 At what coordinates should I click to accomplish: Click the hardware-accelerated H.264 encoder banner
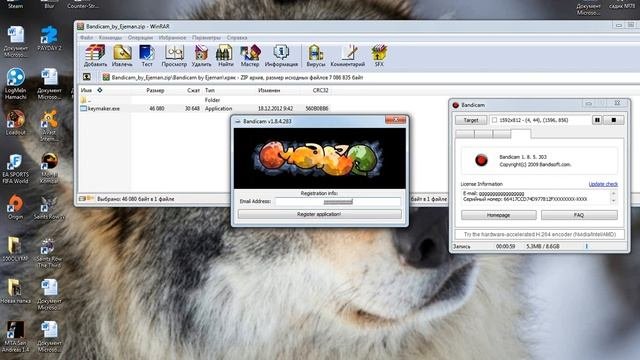coord(539,234)
